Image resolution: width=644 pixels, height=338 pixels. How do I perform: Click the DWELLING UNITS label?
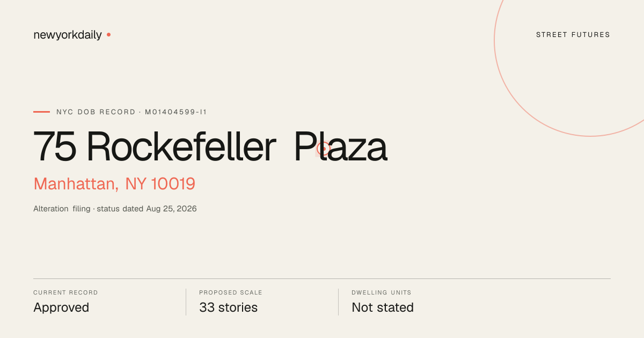coord(382,293)
